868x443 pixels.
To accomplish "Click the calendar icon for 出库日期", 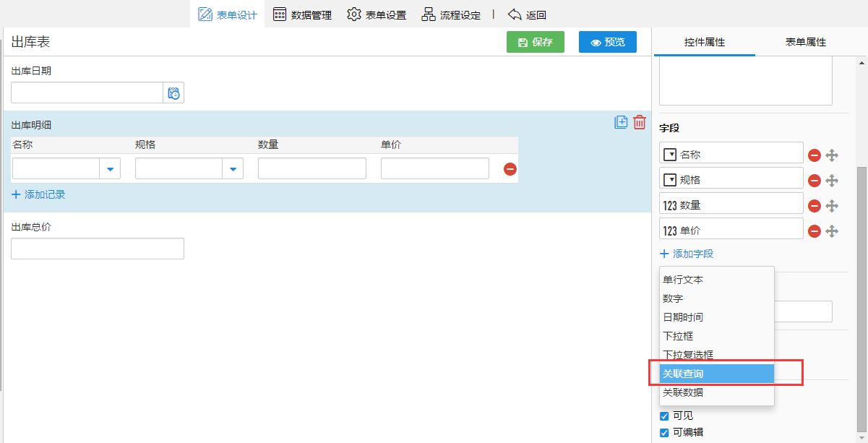I will [173, 93].
